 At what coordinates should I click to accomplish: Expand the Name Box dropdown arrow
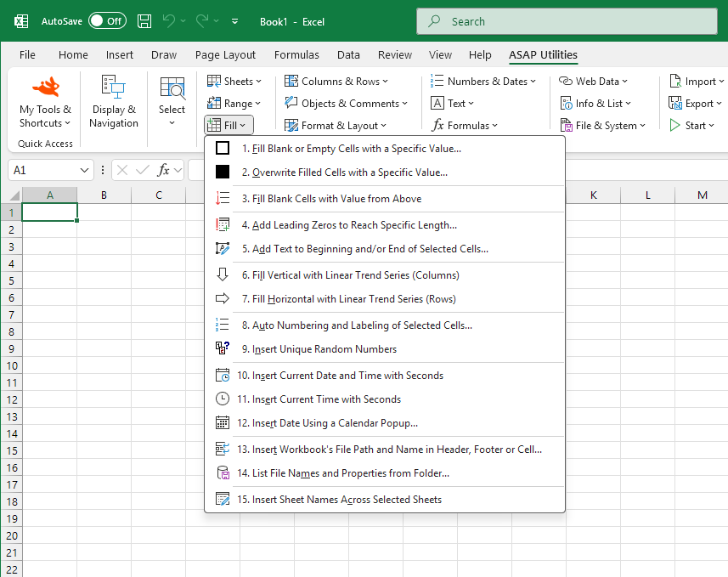(x=84, y=170)
